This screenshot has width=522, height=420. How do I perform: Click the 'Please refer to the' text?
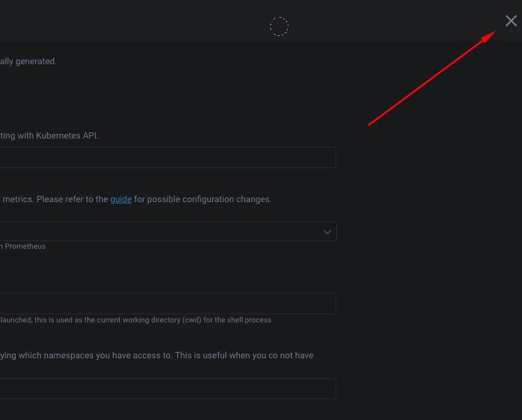pyautogui.click(x=72, y=199)
